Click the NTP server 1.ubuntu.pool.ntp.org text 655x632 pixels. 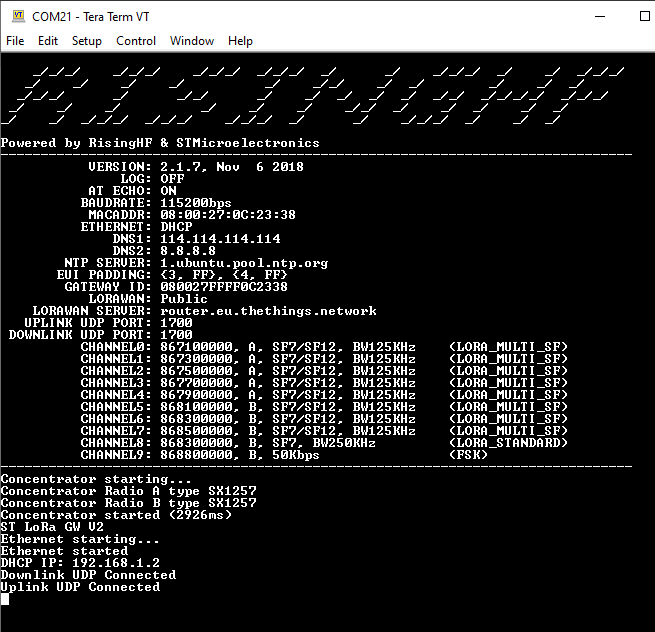[x=244, y=263]
